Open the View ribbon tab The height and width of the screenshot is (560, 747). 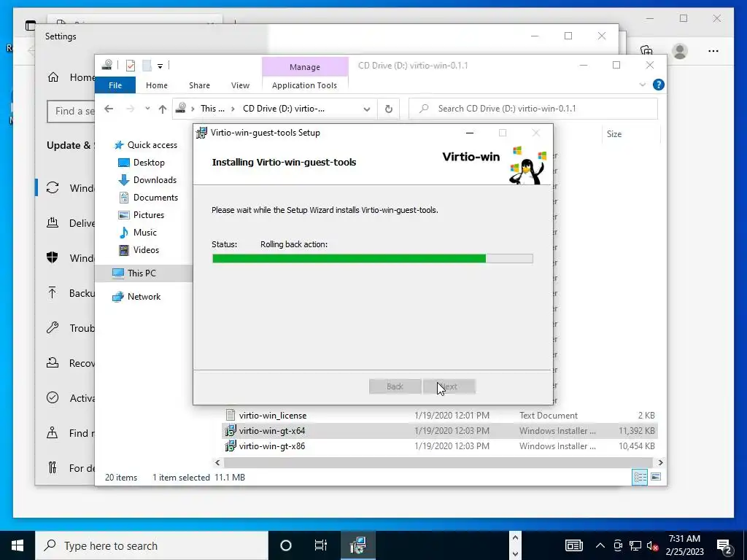coord(240,85)
